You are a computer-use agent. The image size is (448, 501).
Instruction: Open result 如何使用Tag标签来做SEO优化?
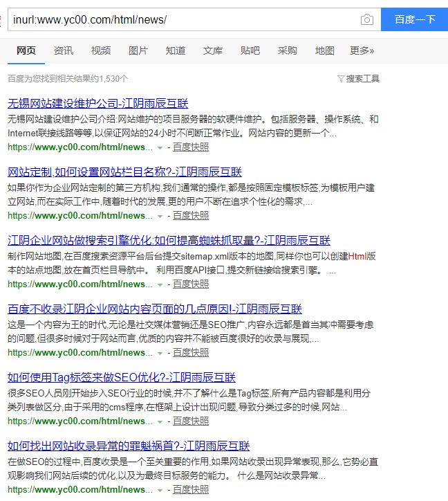(122, 377)
